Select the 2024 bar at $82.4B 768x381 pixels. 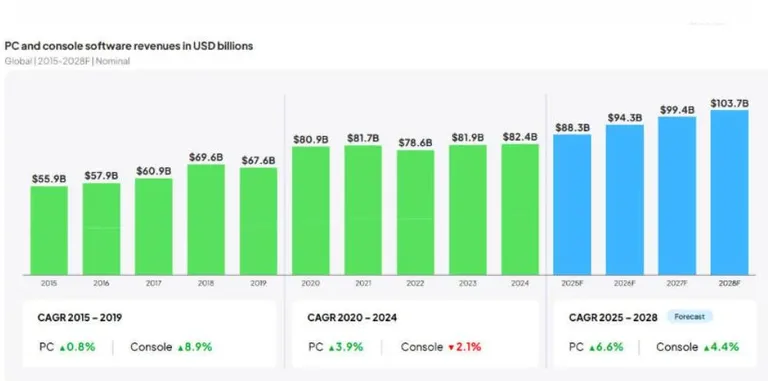[x=521, y=210]
